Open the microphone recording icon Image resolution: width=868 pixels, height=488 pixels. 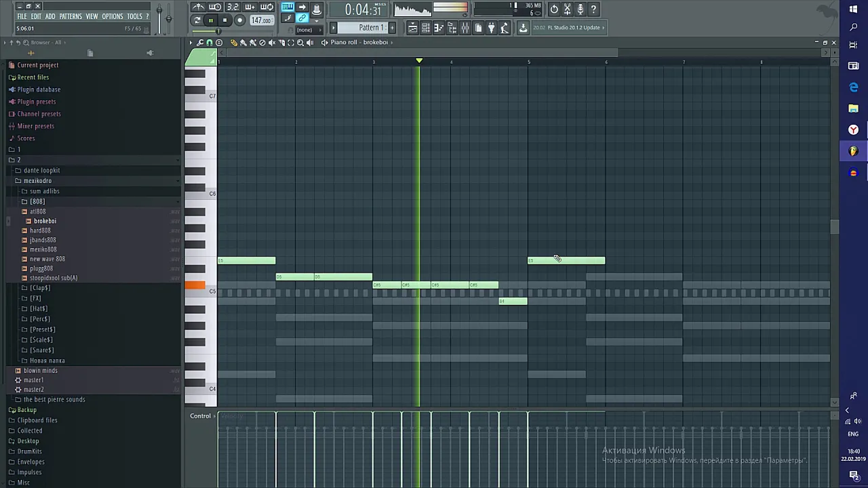coord(580,9)
